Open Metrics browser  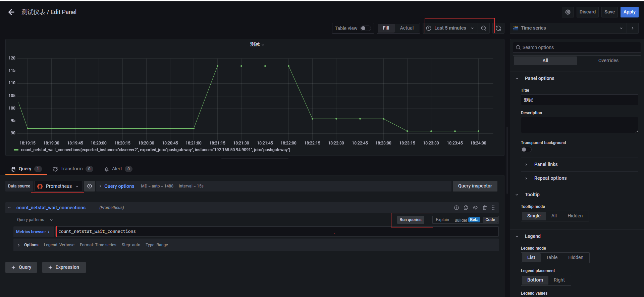pos(33,232)
